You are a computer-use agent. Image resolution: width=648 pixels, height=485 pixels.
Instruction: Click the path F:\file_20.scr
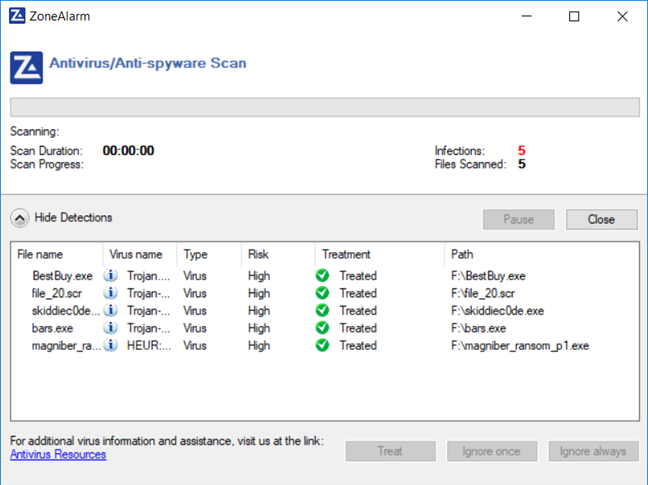[x=483, y=293]
